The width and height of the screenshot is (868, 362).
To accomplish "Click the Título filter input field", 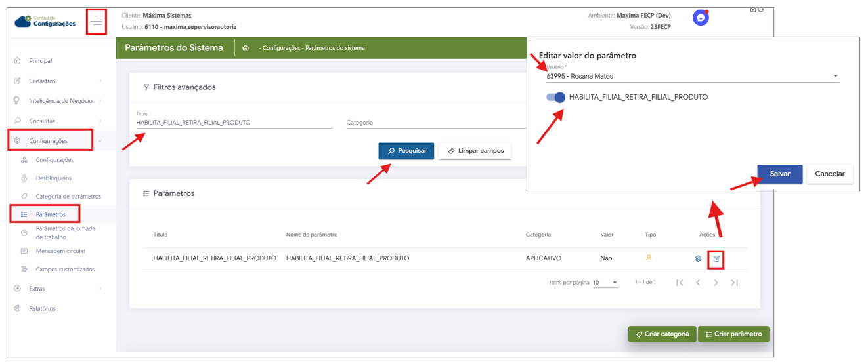I will pos(234,123).
